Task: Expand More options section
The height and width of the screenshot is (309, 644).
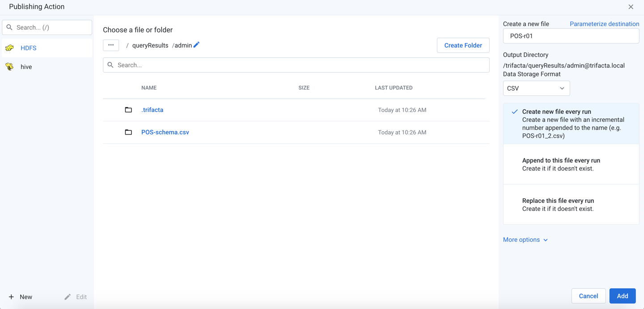Action: (525, 240)
